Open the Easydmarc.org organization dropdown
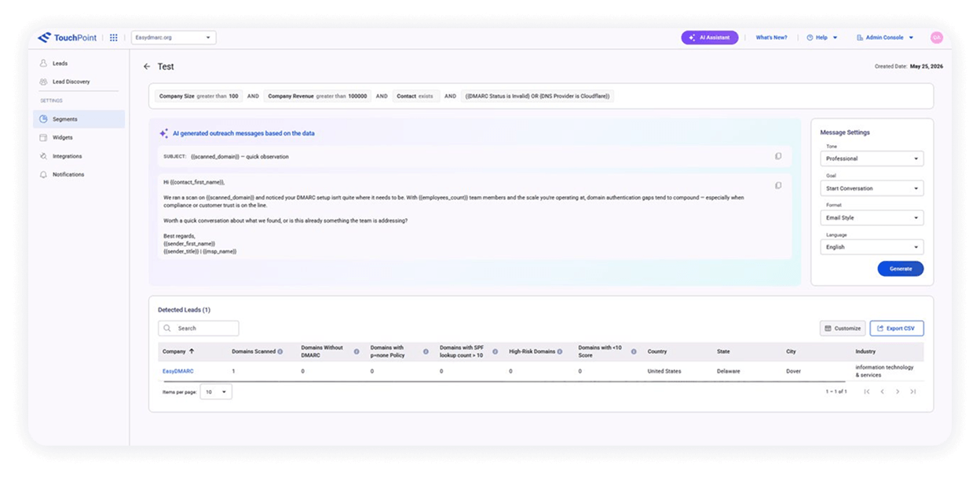 (x=174, y=38)
